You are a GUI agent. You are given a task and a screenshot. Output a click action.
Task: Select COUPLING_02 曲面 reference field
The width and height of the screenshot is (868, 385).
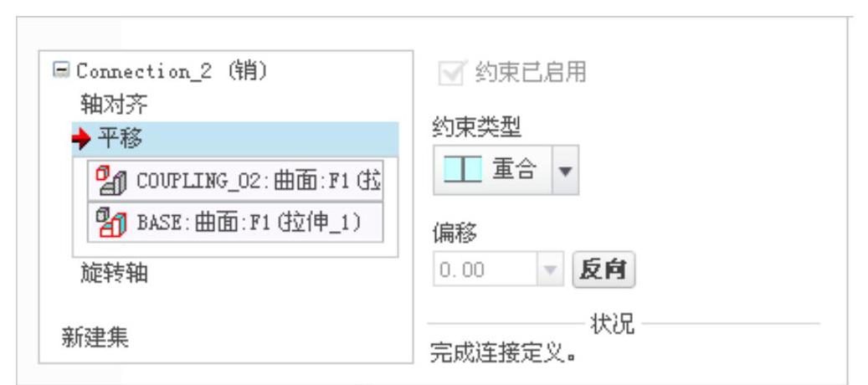[x=235, y=181]
